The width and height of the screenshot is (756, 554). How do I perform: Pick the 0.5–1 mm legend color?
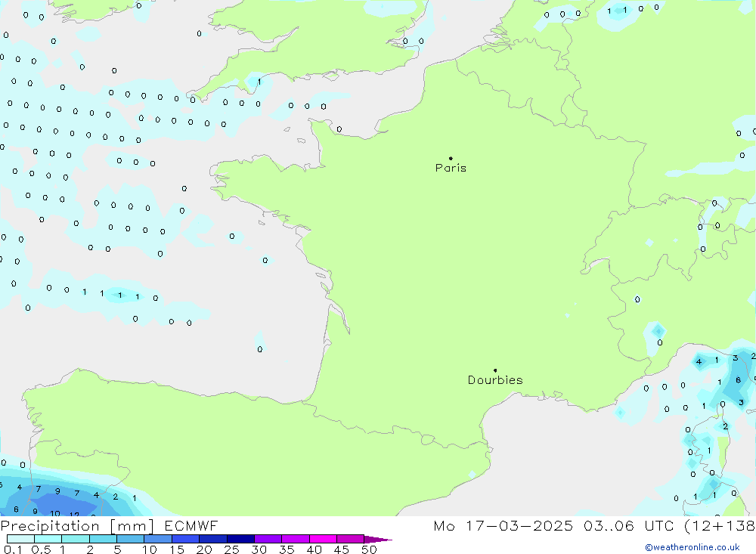click(x=48, y=539)
